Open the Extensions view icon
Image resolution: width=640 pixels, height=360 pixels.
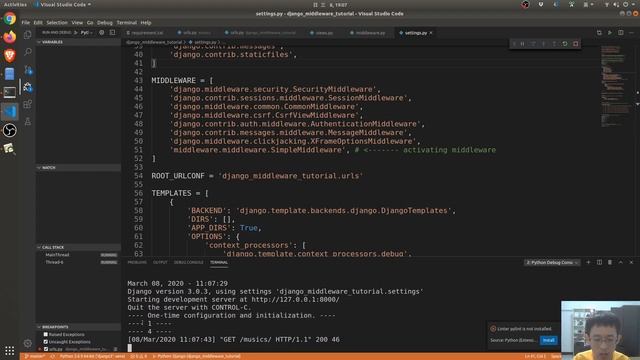pyautogui.click(x=28, y=104)
